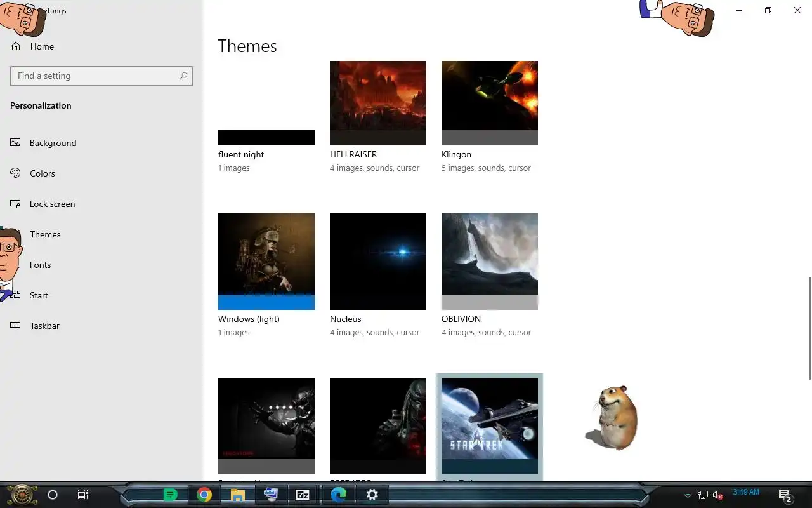Image resolution: width=812 pixels, height=508 pixels.
Task: Launch Microsoft Edge from taskbar
Action: pyautogui.click(x=339, y=495)
